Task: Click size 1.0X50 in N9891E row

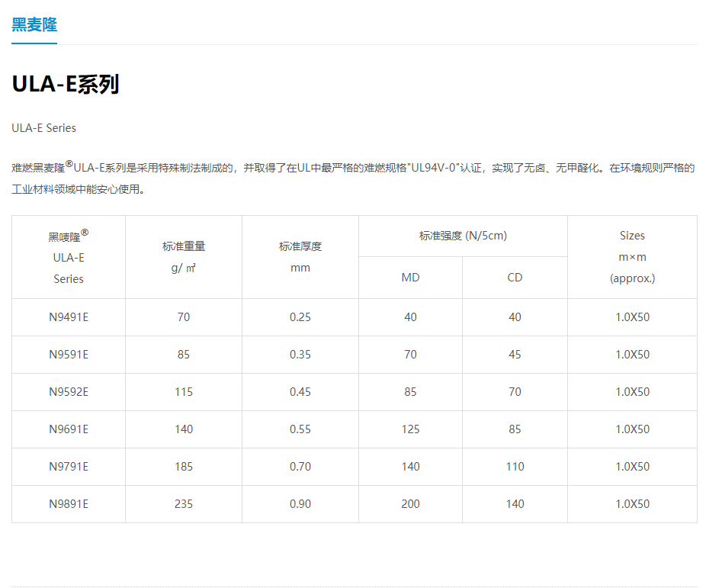Action: pyautogui.click(x=632, y=504)
